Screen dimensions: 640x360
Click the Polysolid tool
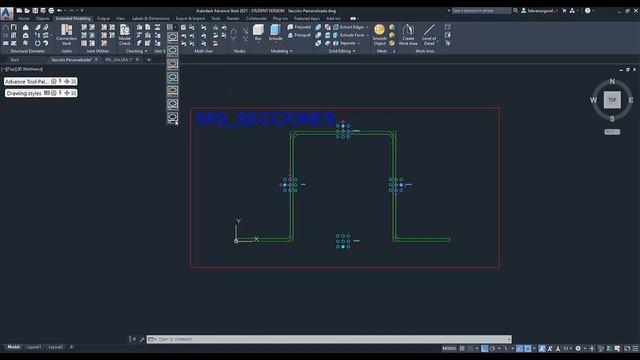click(x=299, y=27)
